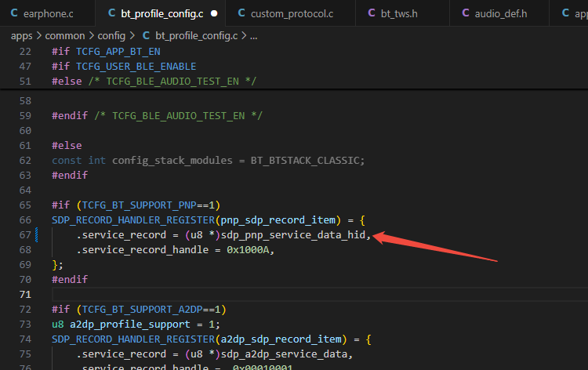Select the bt_profile_config.c tab
The width and height of the screenshot is (588, 370).
coord(162,13)
